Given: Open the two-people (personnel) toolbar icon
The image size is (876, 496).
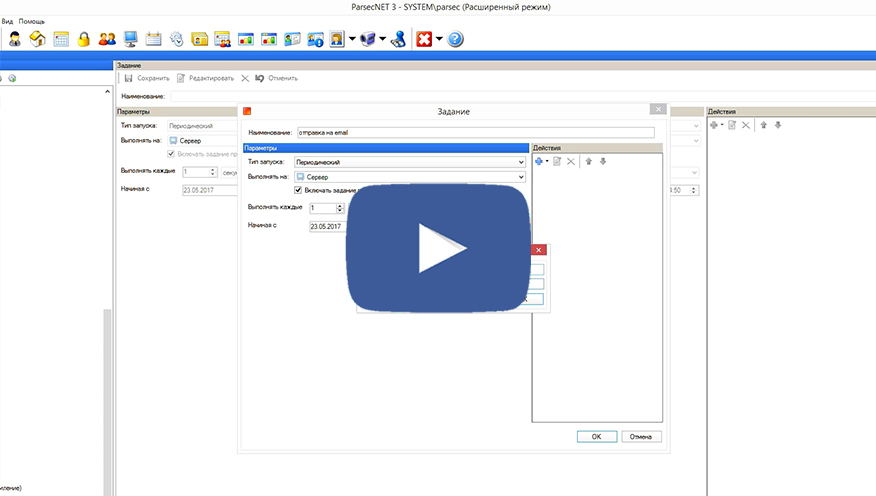Looking at the screenshot, I should [107, 39].
